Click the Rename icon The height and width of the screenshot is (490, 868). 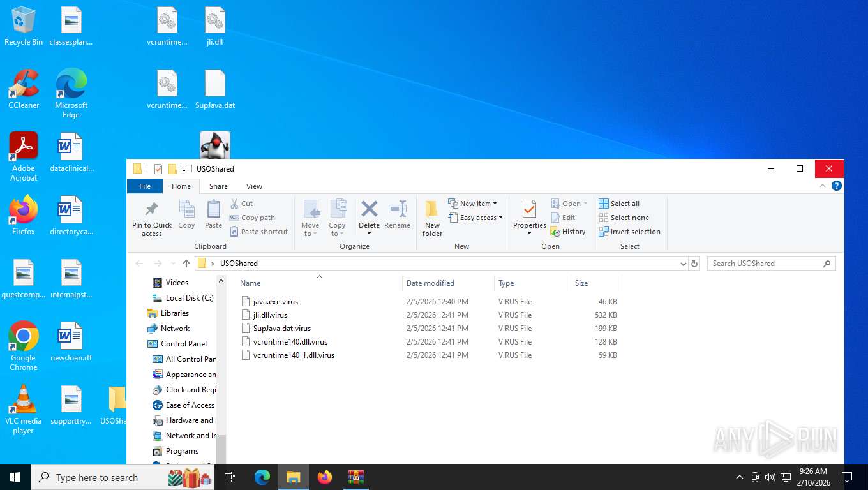(x=397, y=209)
